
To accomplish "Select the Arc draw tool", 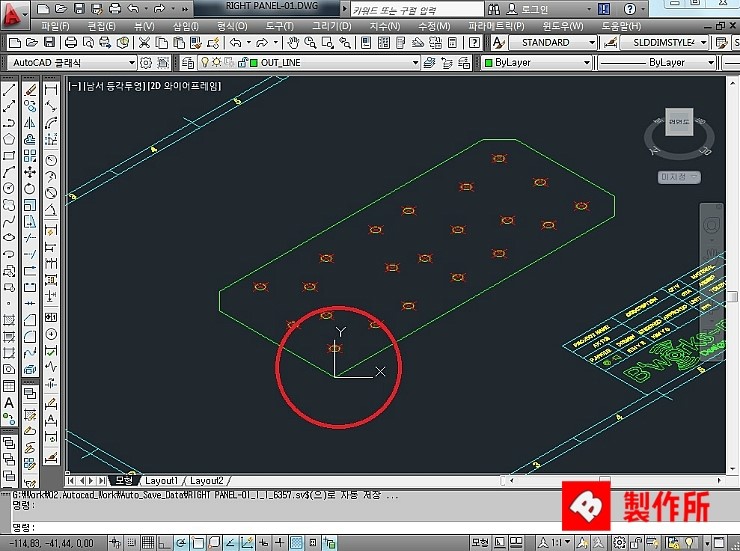I will coord(9,172).
